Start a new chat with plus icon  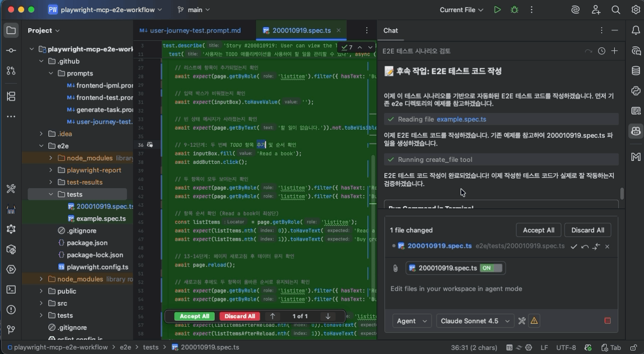click(x=614, y=51)
